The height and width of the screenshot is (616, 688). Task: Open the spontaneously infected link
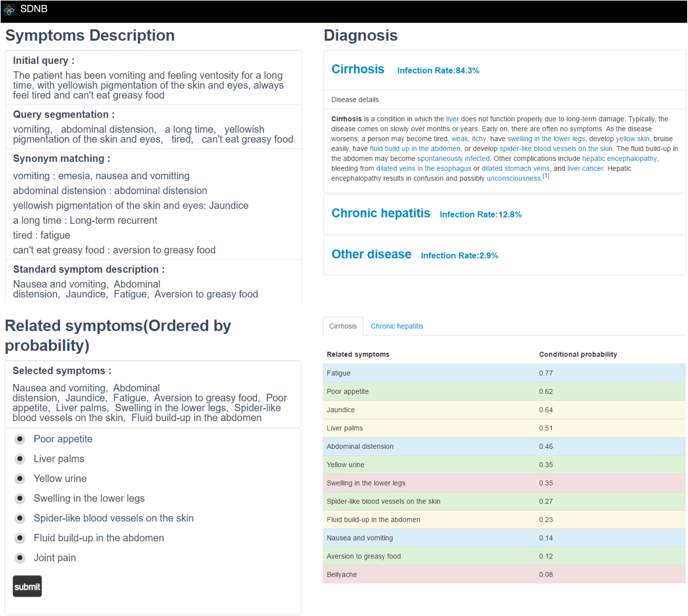453,158
